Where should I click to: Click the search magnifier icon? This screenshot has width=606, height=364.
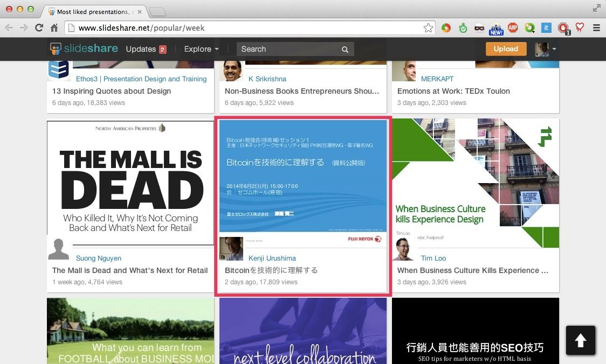(x=345, y=50)
